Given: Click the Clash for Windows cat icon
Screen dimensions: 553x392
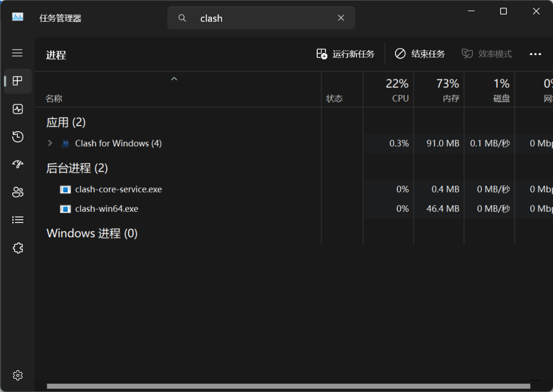Looking at the screenshot, I should pyautogui.click(x=65, y=143).
